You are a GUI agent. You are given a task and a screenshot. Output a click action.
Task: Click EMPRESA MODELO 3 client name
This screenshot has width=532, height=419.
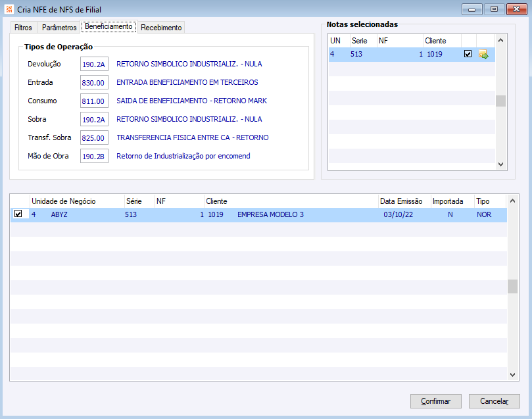(270, 214)
